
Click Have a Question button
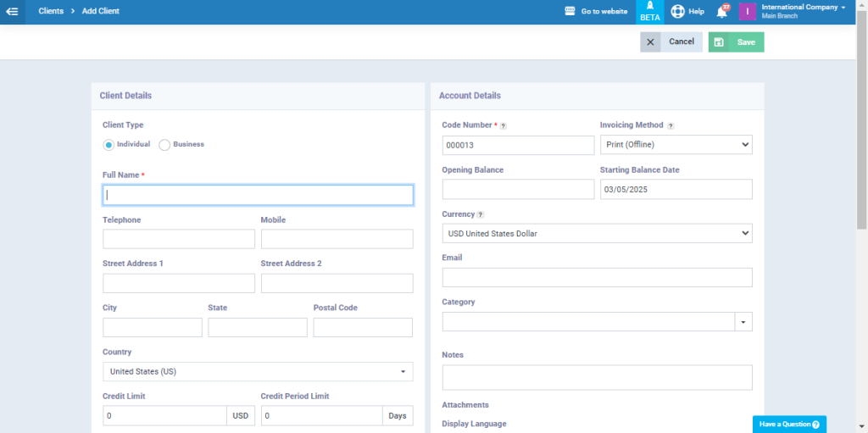click(789, 425)
